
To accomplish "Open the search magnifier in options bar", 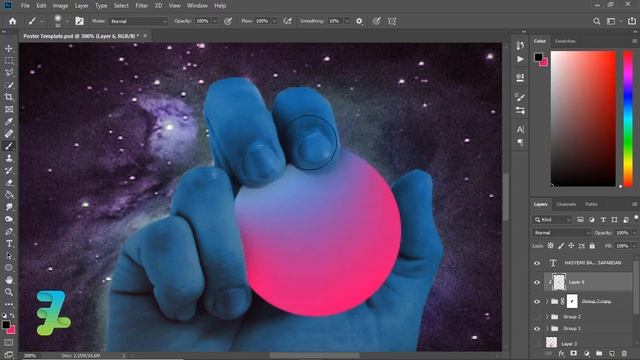I will (596, 21).
